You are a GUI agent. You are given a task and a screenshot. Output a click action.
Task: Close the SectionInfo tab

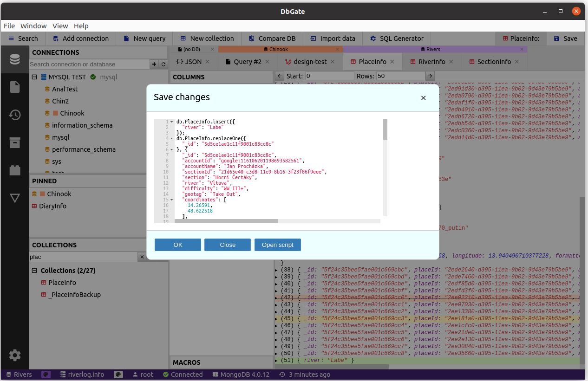point(517,62)
